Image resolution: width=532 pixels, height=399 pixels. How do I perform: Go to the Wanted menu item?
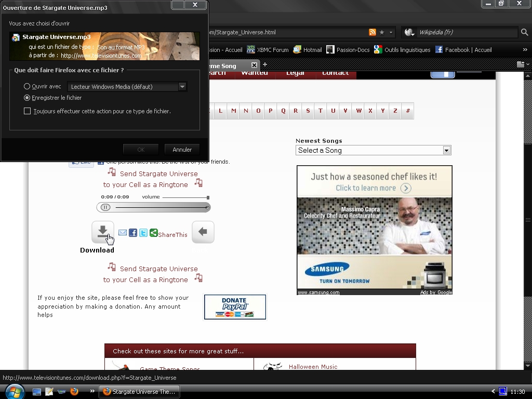255,74
